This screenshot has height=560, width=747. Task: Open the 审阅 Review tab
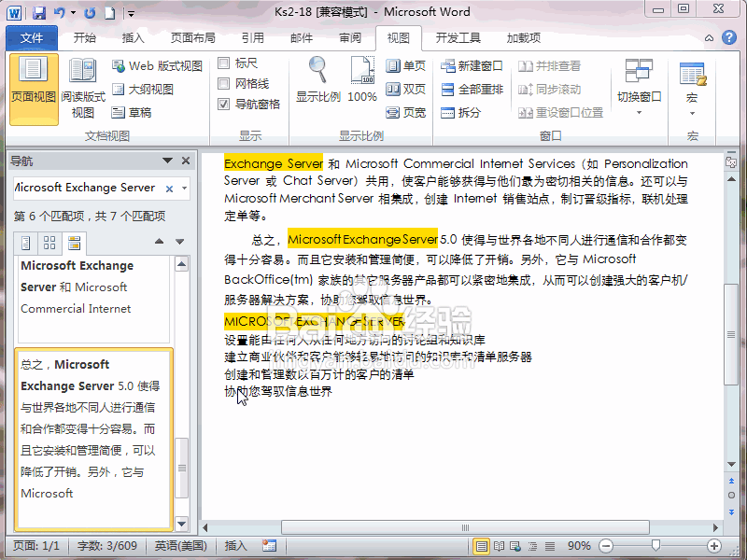349,38
